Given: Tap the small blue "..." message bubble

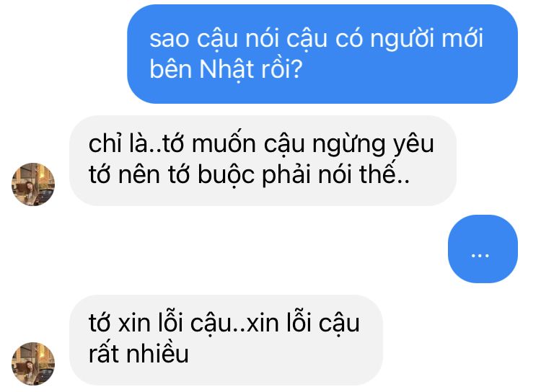Looking at the screenshot, I should click(483, 249).
